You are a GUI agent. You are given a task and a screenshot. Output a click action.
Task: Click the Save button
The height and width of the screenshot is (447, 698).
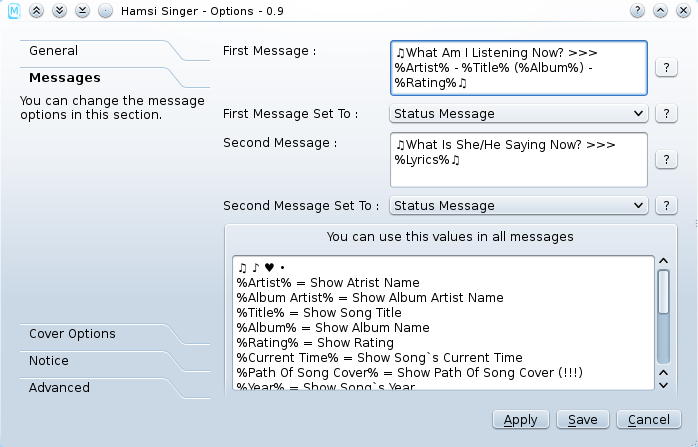pos(583,420)
